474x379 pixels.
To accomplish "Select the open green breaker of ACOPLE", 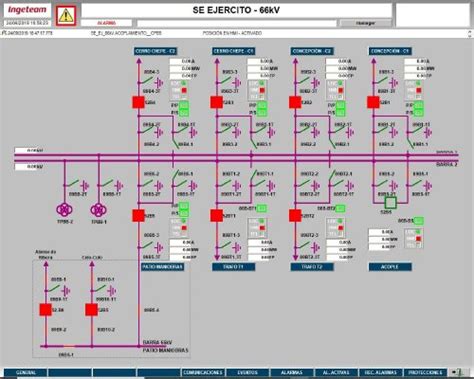I will (390, 202).
